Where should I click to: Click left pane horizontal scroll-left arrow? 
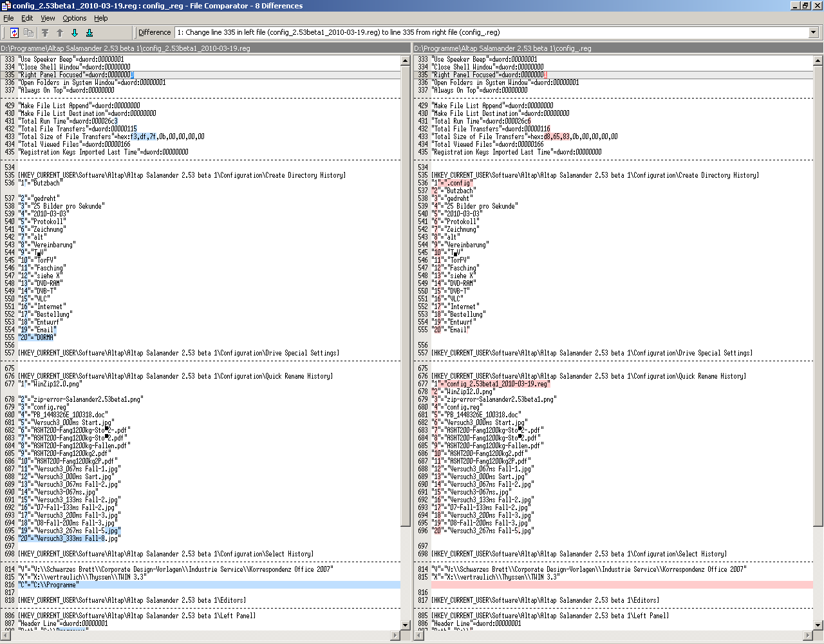tap(5, 636)
